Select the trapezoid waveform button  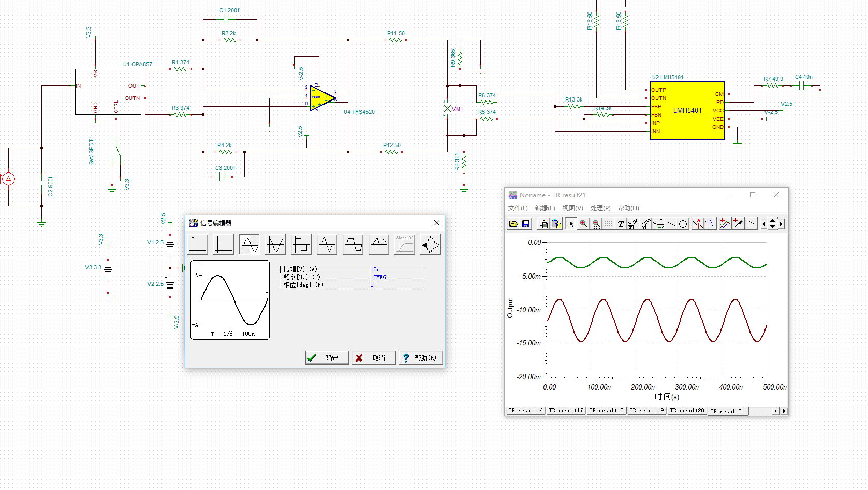click(354, 244)
